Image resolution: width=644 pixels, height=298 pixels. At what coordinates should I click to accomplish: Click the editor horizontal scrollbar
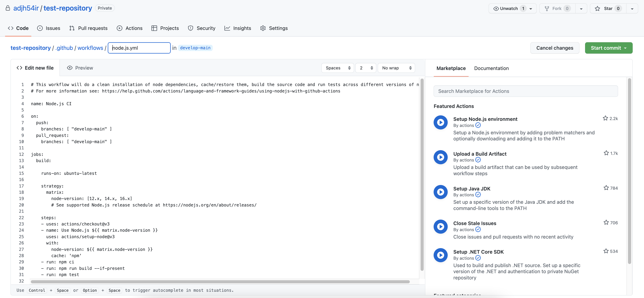pos(220,282)
